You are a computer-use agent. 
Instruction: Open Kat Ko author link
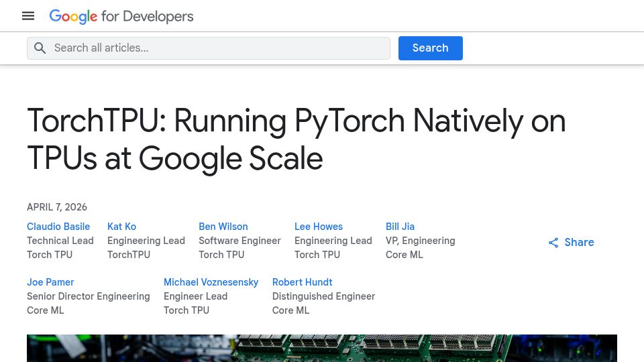click(121, 227)
